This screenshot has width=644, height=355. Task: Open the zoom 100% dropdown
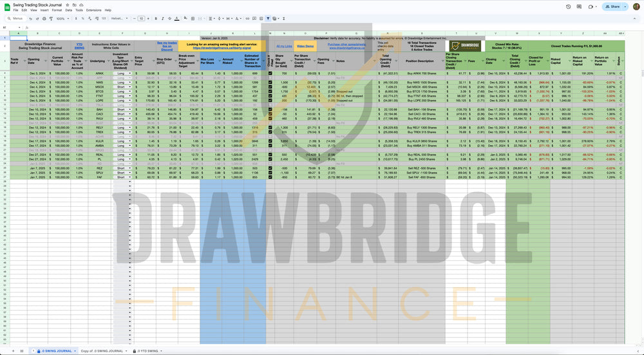tap(62, 19)
